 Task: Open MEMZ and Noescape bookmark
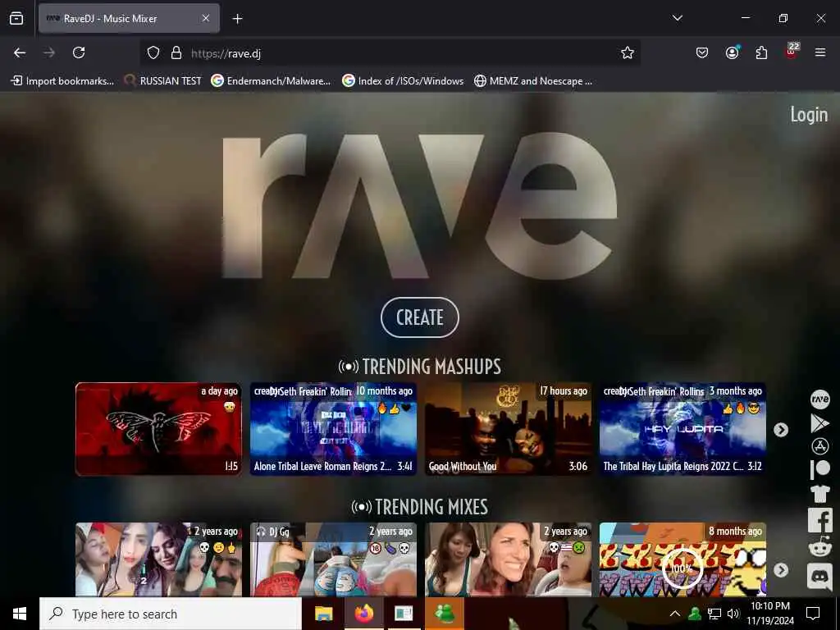[x=533, y=81]
